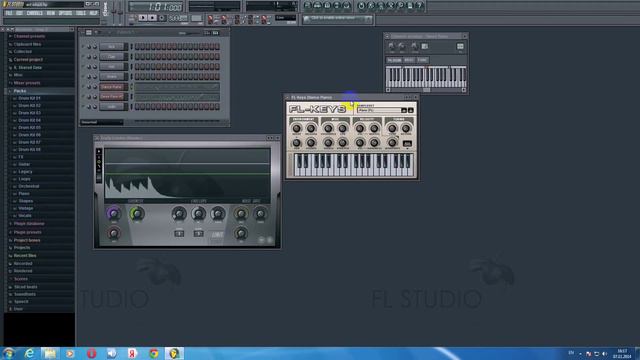Click the FL Keys Pan knob
The width and height of the screenshot is (640, 360).
coord(297,143)
